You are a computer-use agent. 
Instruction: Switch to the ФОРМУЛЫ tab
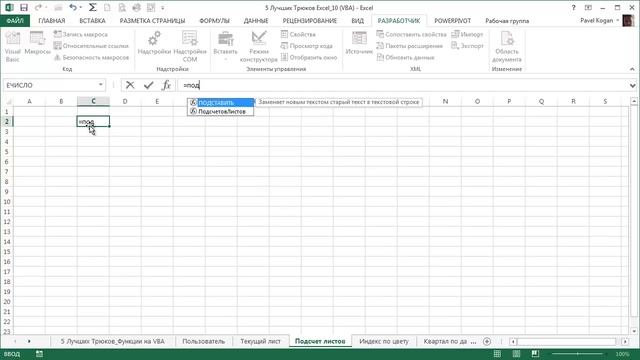click(x=214, y=20)
